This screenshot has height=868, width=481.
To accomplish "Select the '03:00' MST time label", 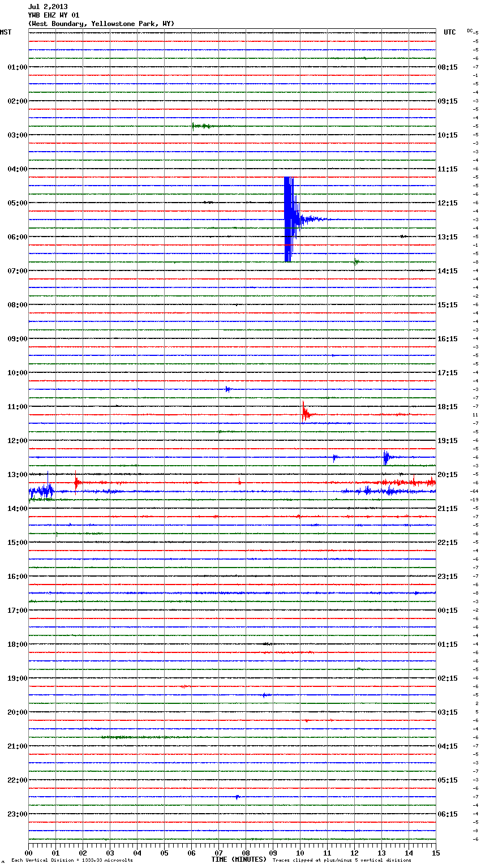I will pyautogui.click(x=17, y=135).
